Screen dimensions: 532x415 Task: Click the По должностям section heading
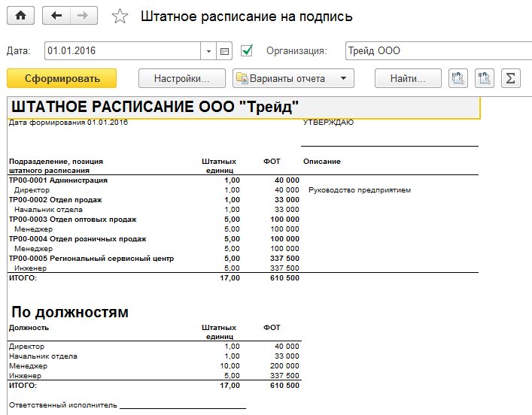tap(70, 312)
